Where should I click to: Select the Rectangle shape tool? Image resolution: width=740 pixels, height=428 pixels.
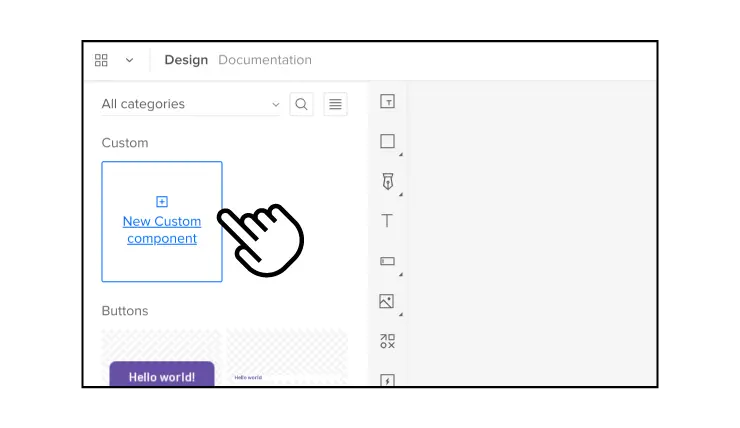(388, 142)
